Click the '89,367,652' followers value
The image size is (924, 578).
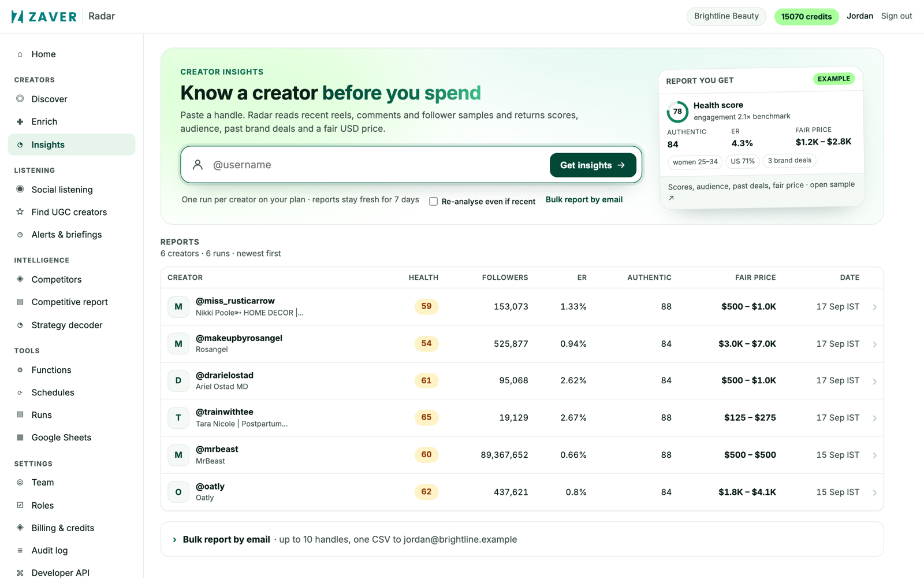[x=504, y=455]
